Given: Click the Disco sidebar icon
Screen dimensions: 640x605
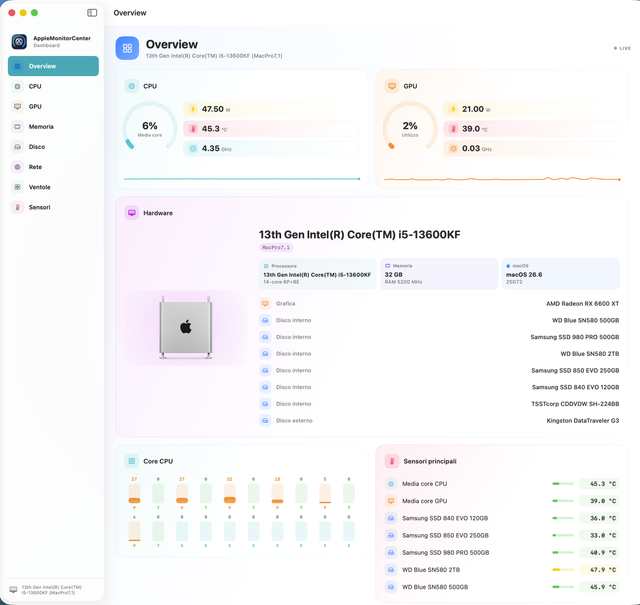Looking at the screenshot, I should (17, 147).
